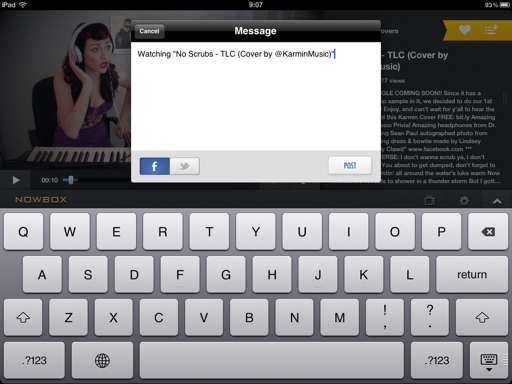Tap the I key
Image resolution: width=512 pixels, height=384 pixels.
pos(349,232)
